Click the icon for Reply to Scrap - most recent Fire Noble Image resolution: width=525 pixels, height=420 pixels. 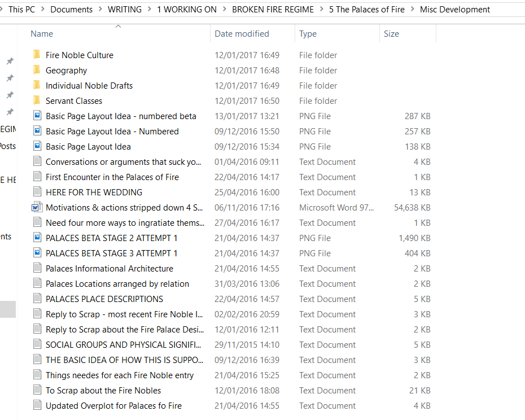coord(37,314)
